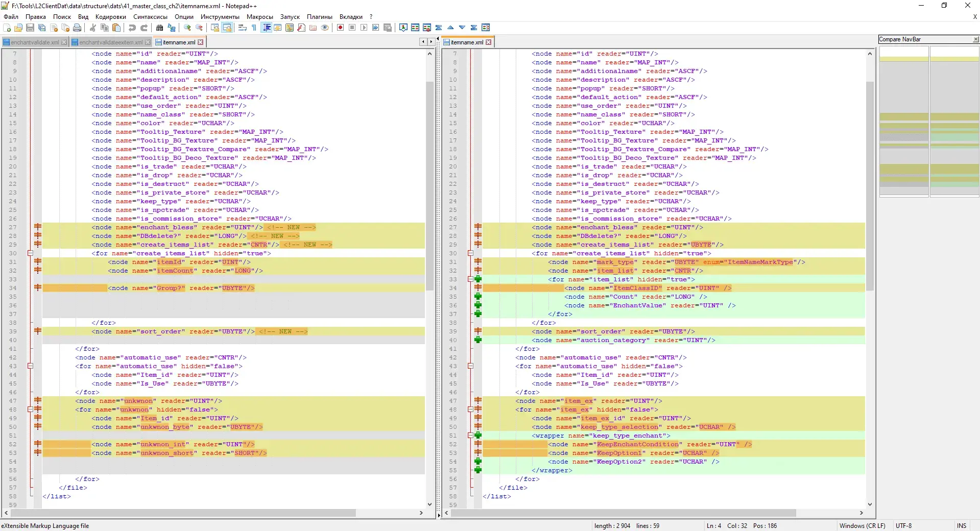Image resolution: width=980 pixels, height=531 pixels.
Task: Toggle word wrap toolbar button
Action: tap(243, 28)
